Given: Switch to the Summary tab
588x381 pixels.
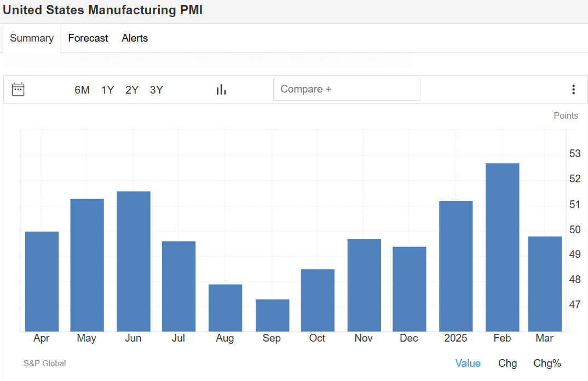Looking at the screenshot, I should coord(32,38).
